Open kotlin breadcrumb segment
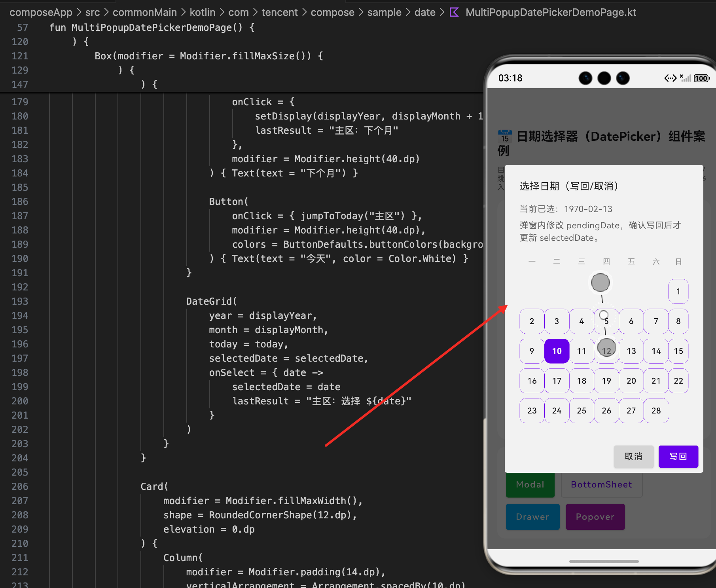 click(203, 12)
